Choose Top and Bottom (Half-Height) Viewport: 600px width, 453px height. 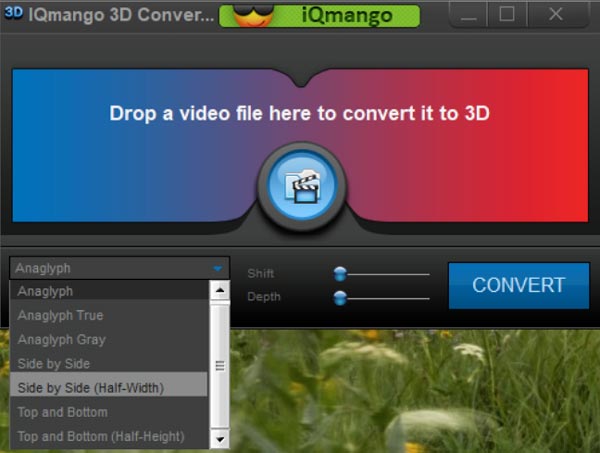coord(109,436)
